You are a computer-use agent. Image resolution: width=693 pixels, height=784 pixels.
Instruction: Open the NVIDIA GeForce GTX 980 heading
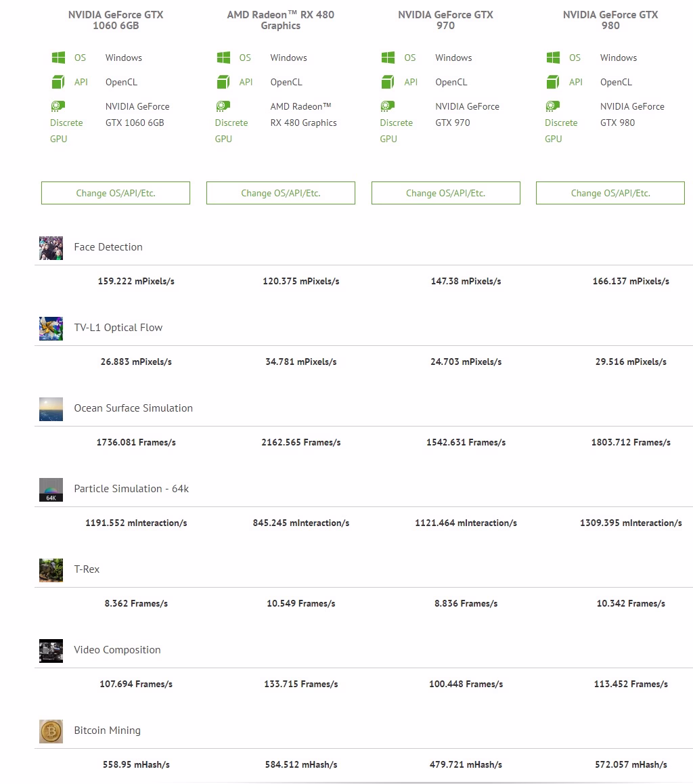(x=610, y=20)
